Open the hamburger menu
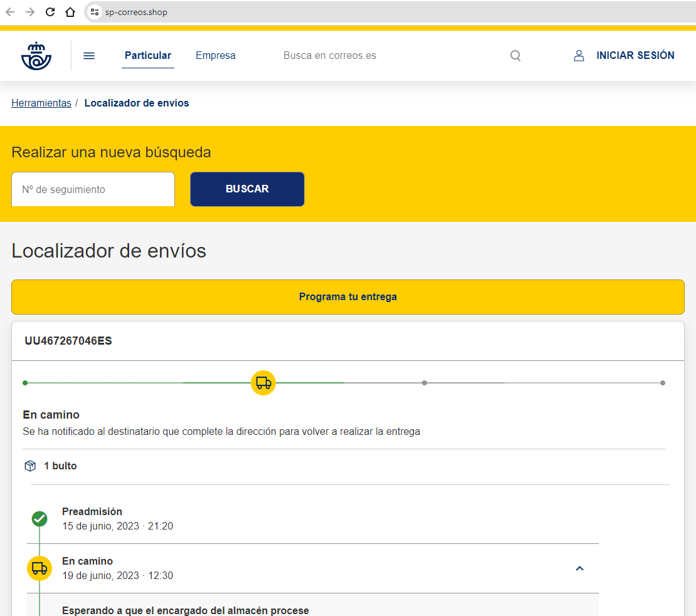The image size is (696, 616). tap(89, 55)
